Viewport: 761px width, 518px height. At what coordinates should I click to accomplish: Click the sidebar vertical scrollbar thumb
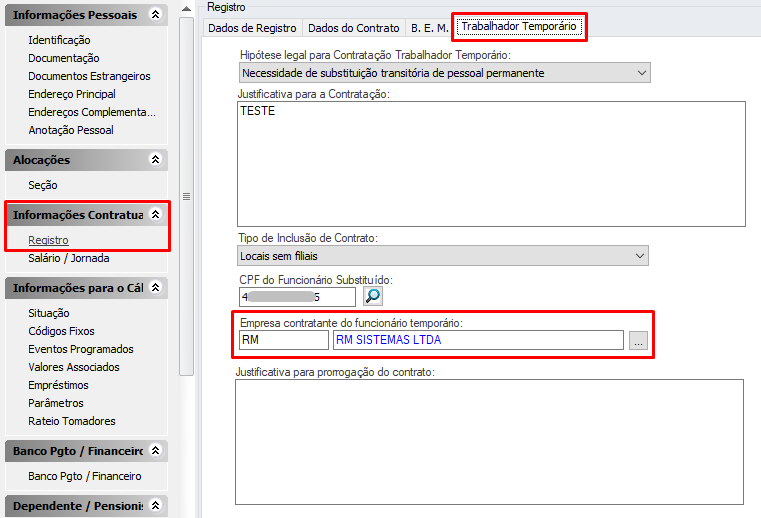[186, 196]
